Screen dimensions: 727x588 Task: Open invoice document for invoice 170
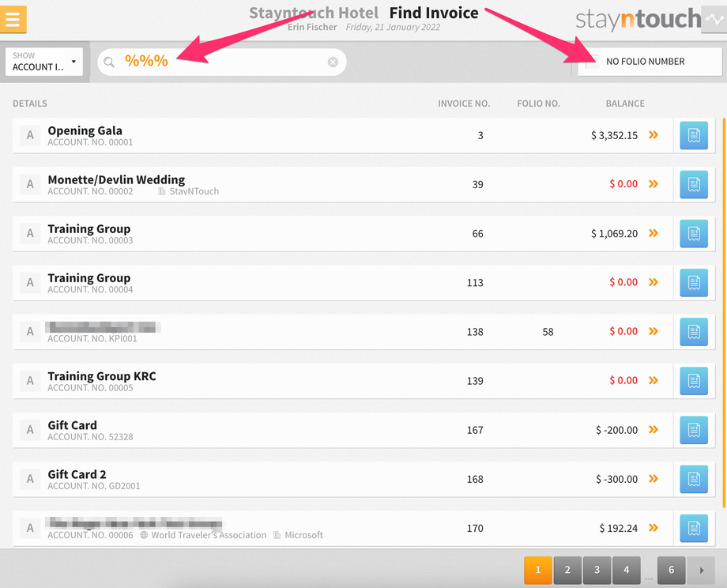pos(694,528)
